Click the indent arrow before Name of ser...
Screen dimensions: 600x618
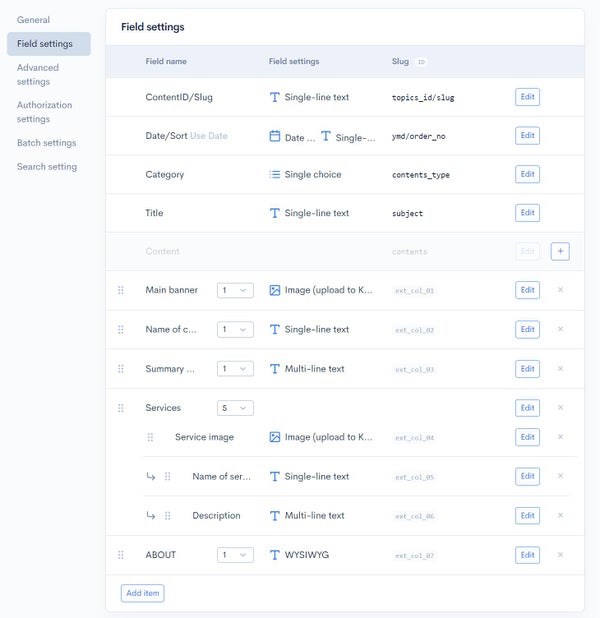pyautogui.click(x=151, y=477)
